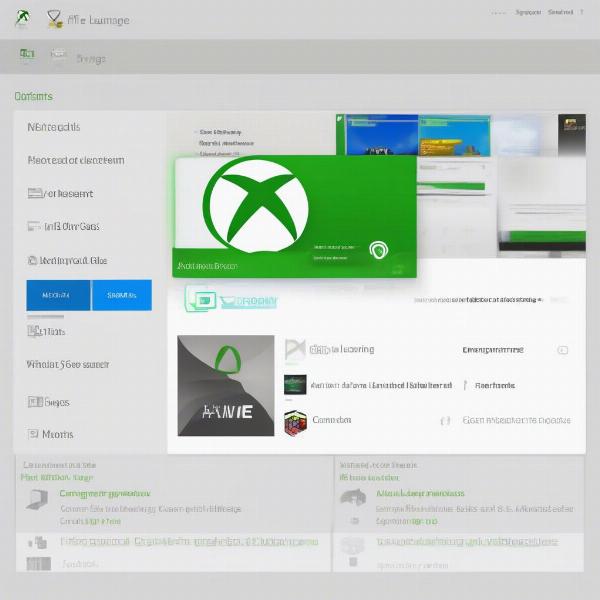Open the window preview with green bar at right
The height and width of the screenshot is (600, 600).
coord(542,207)
